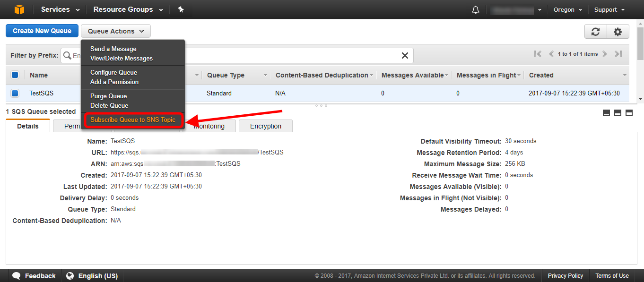The height and width of the screenshot is (282, 644).
Task: Select Add a Permission
Action: click(x=114, y=82)
